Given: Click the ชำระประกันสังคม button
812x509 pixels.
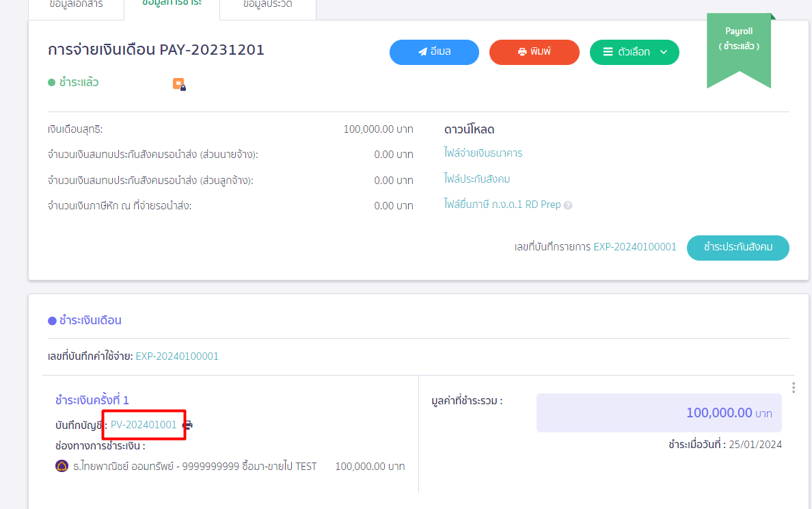Looking at the screenshot, I should click(x=737, y=248).
